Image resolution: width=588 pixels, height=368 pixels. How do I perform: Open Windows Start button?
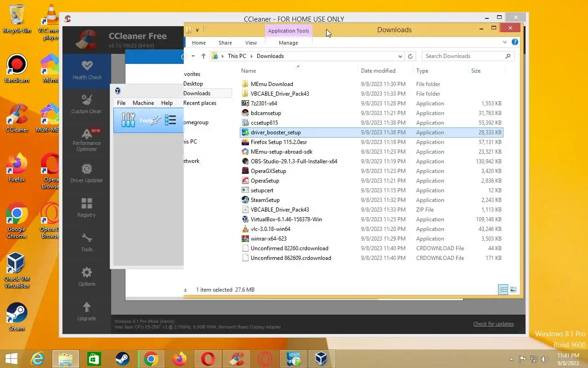point(11,359)
